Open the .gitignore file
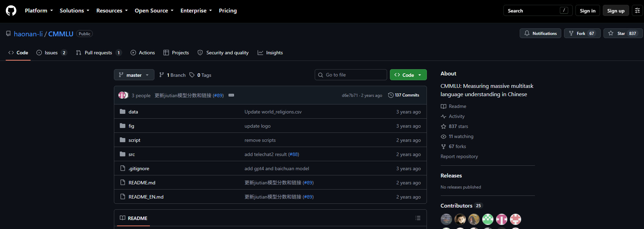The width and height of the screenshot is (644, 229). [x=139, y=168]
